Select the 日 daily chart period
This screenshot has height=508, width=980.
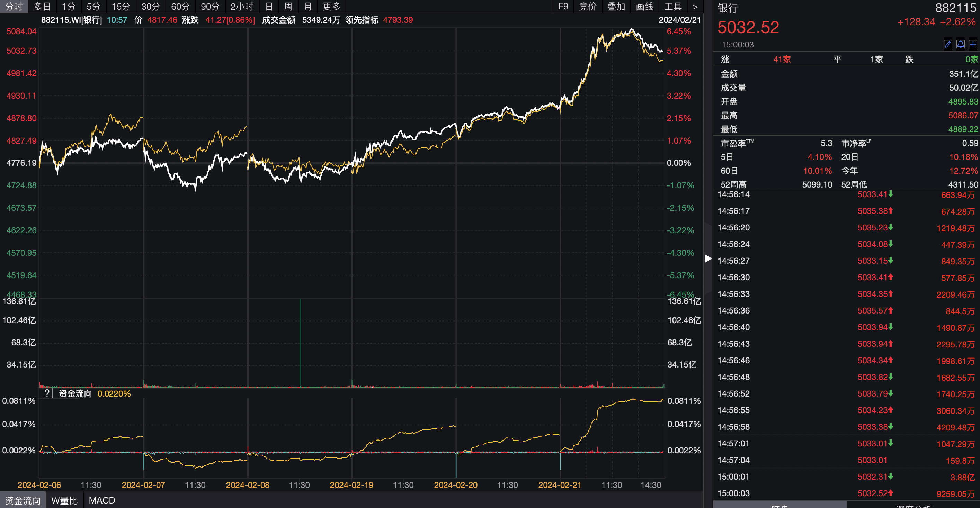pyautogui.click(x=269, y=7)
